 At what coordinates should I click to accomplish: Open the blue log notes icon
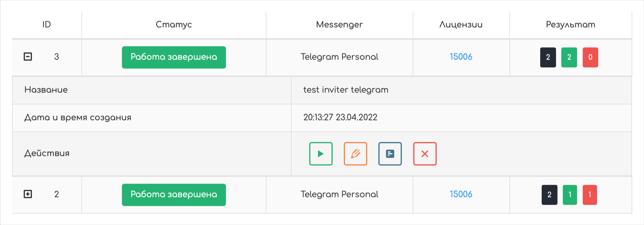tap(390, 154)
